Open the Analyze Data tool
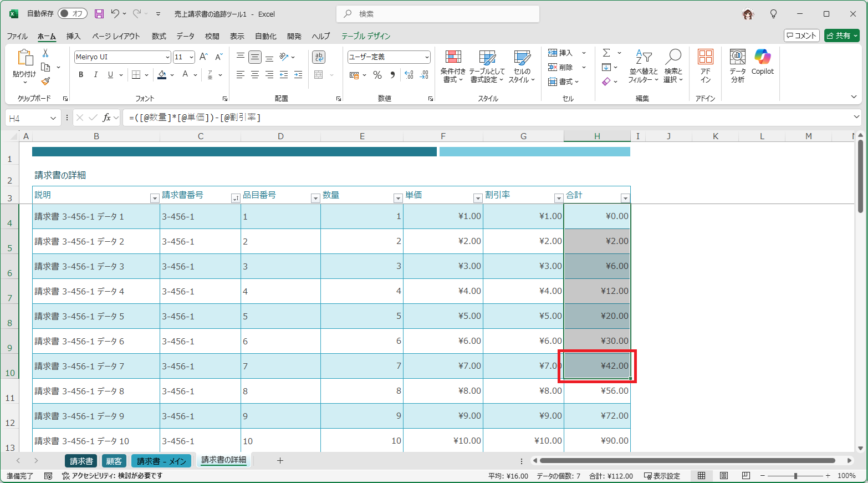This screenshot has width=868, height=483. 738,67
